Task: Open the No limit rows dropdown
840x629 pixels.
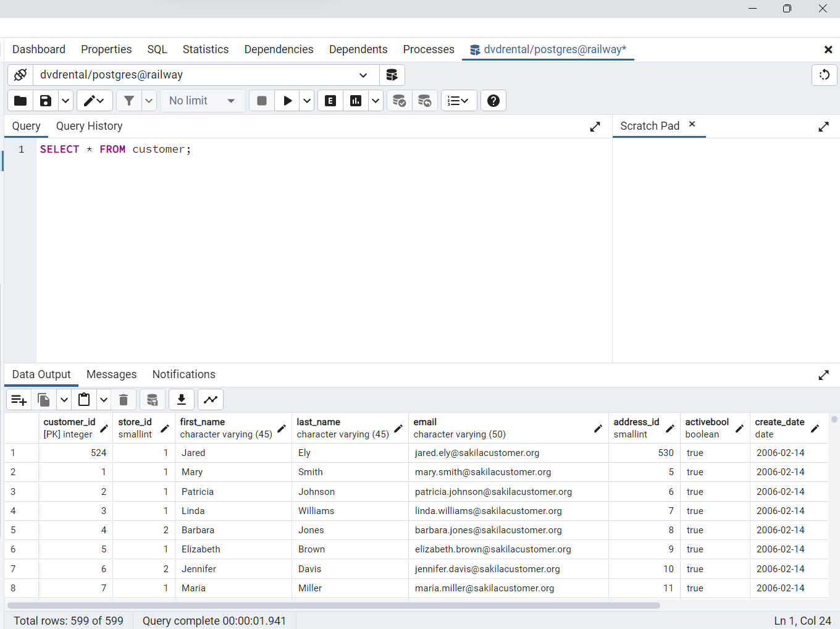Action: [x=203, y=101]
